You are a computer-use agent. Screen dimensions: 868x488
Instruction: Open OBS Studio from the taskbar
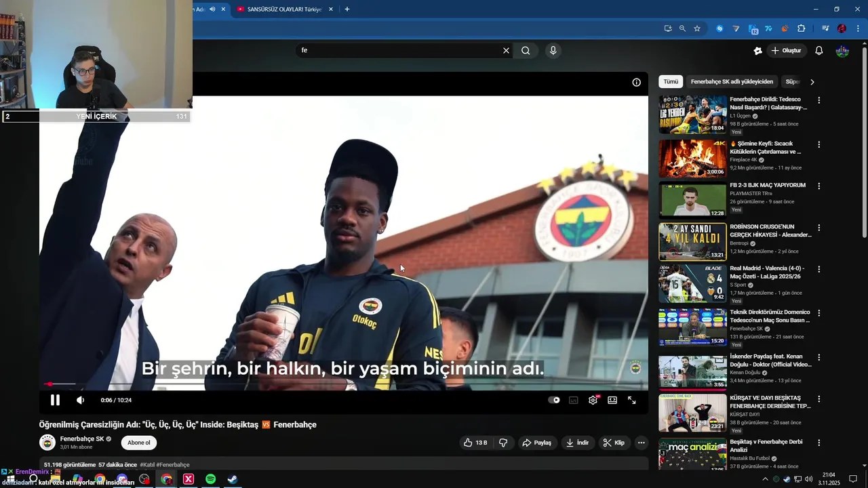[144, 479]
